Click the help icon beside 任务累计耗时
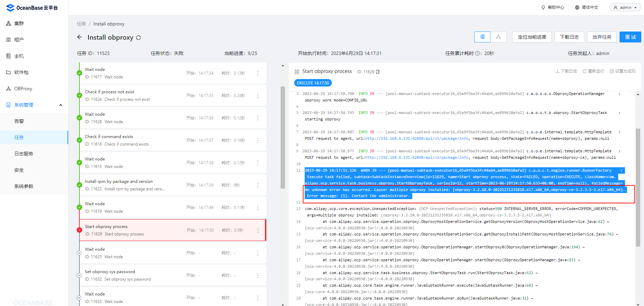The image size is (644, 306). point(477,53)
